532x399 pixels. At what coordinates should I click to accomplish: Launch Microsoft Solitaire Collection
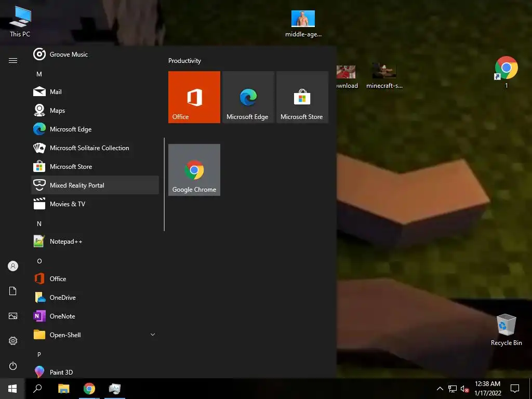tap(95, 148)
